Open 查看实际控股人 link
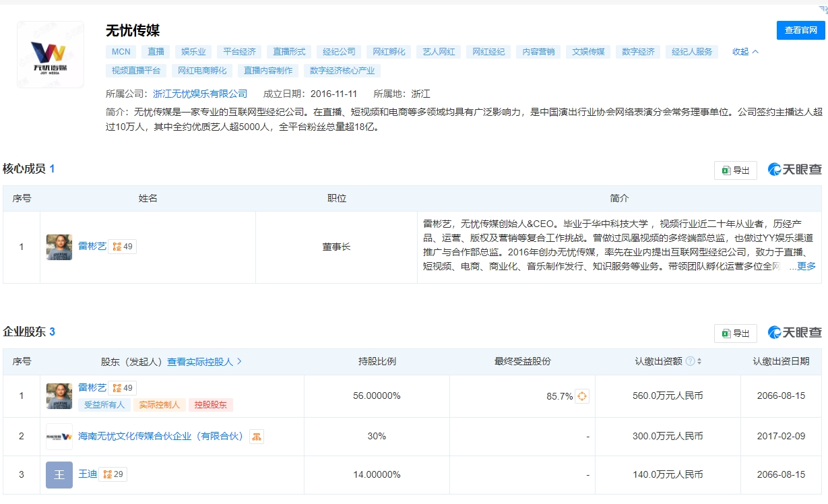 pos(204,362)
